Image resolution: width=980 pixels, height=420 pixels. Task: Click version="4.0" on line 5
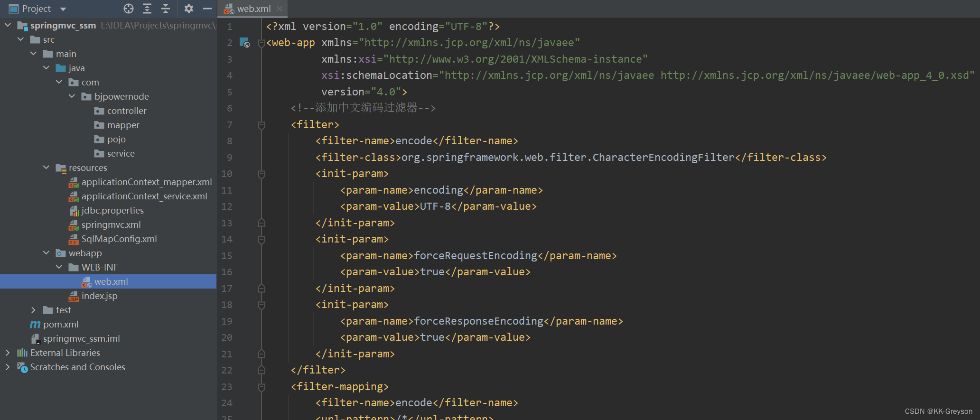[361, 92]
